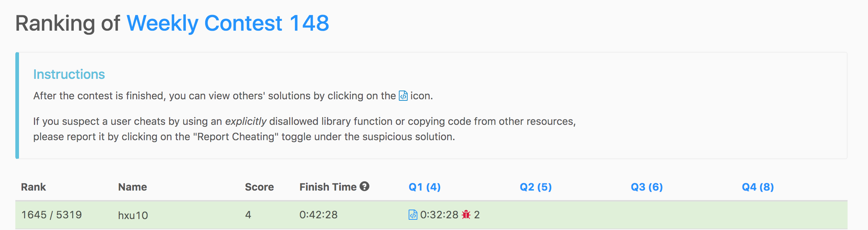Open the Weekly Contest 148 link

tap(228, 23)
